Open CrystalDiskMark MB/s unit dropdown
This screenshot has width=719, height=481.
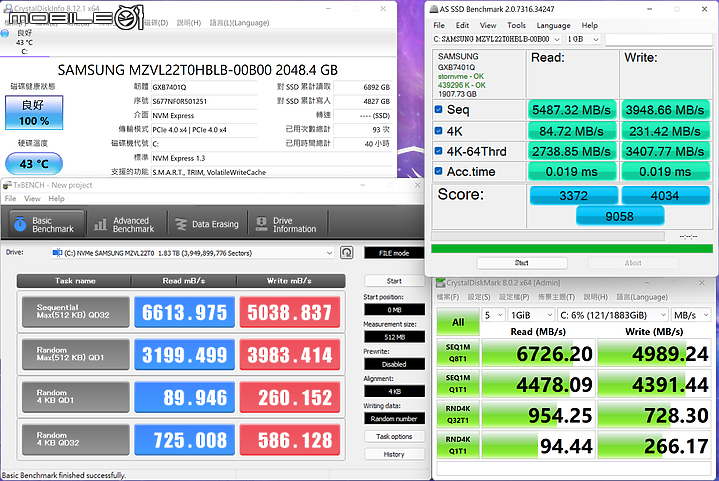click(691, 315)
